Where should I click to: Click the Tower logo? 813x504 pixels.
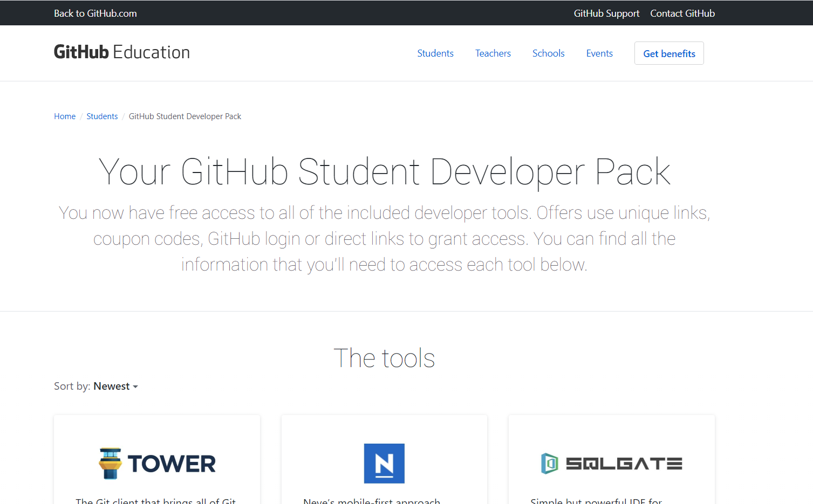tap(157, 464)
